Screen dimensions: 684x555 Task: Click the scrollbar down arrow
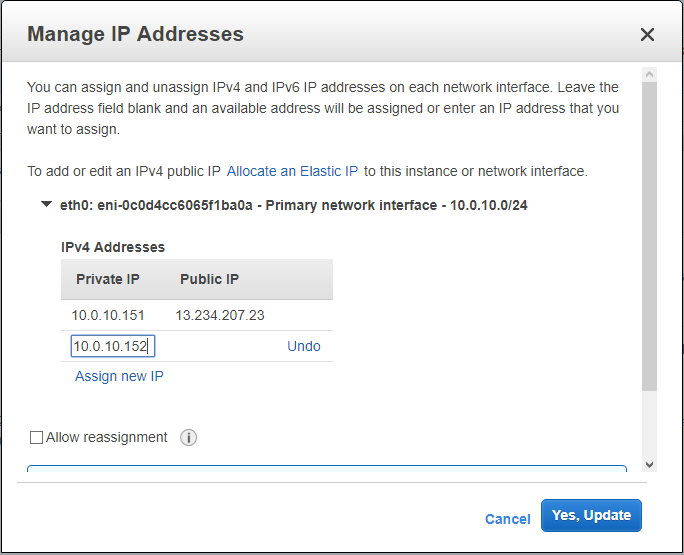tap(649, 464)
